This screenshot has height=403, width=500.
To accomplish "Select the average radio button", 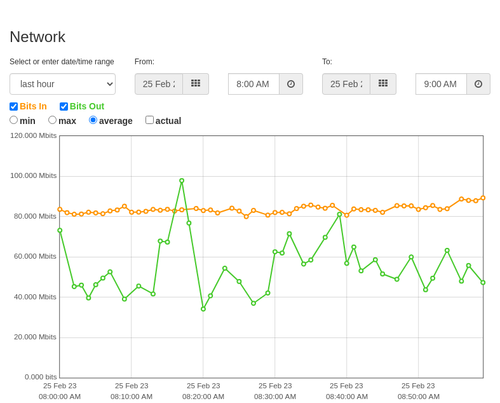I will pos(93,120).
